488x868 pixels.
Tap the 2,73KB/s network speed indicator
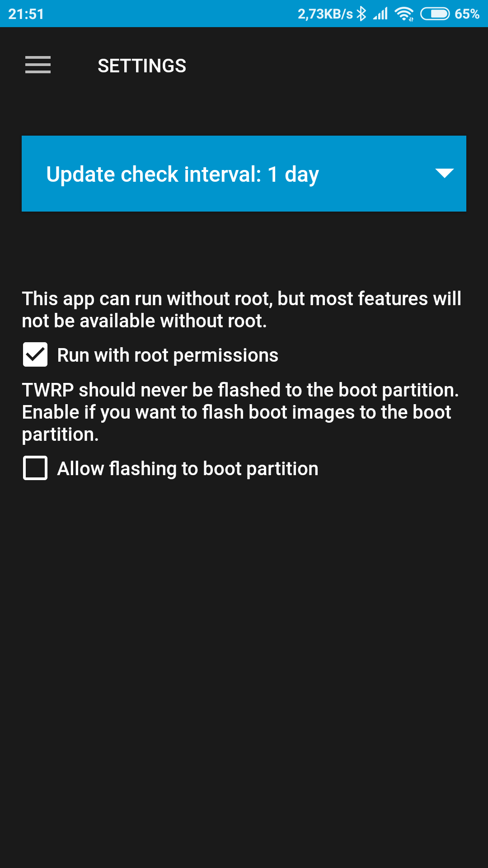(325, 14)
